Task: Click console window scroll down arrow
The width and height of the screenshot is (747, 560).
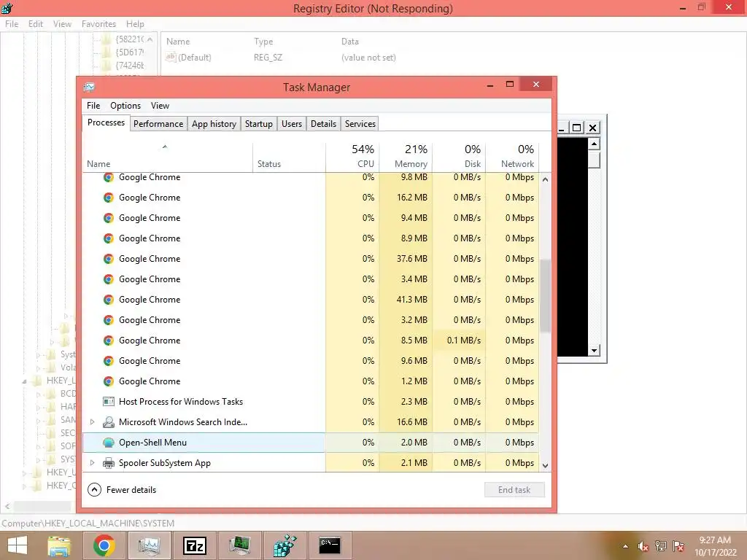Action: point(594,351)
